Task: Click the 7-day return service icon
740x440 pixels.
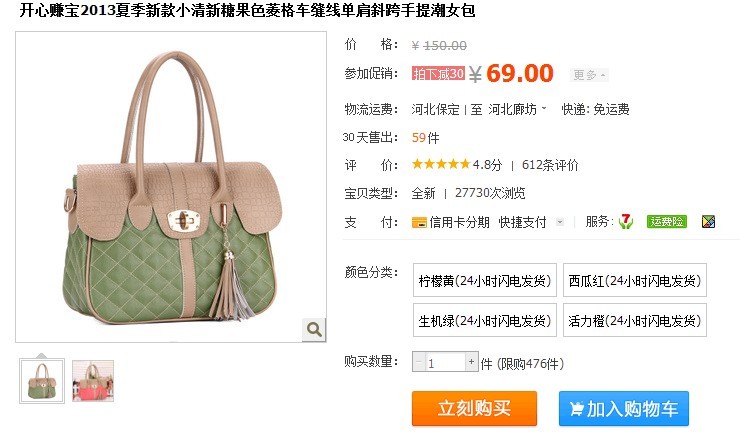Action: (x=626, y=221)
